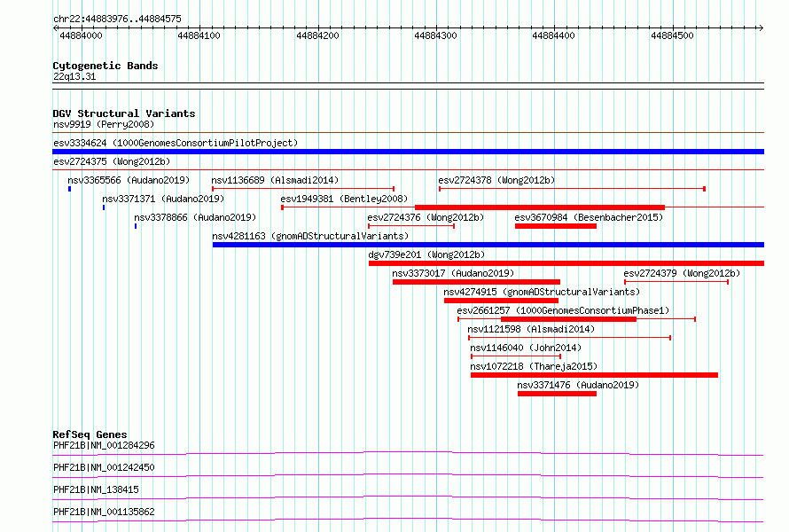Click esv2724375 (Wong2012b) label

point(112,161)
